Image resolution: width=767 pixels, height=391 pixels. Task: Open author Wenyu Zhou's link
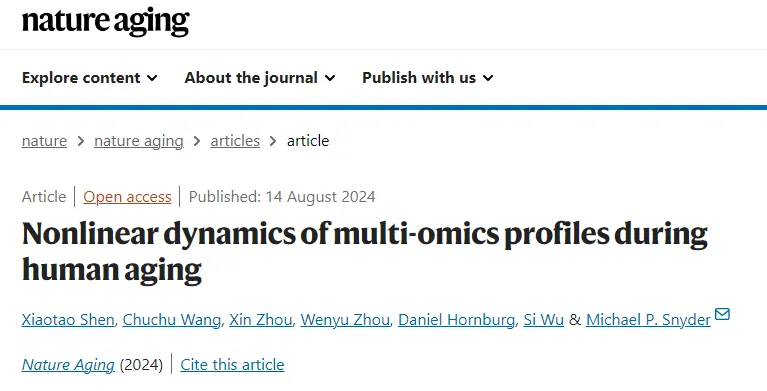[345, 320]
